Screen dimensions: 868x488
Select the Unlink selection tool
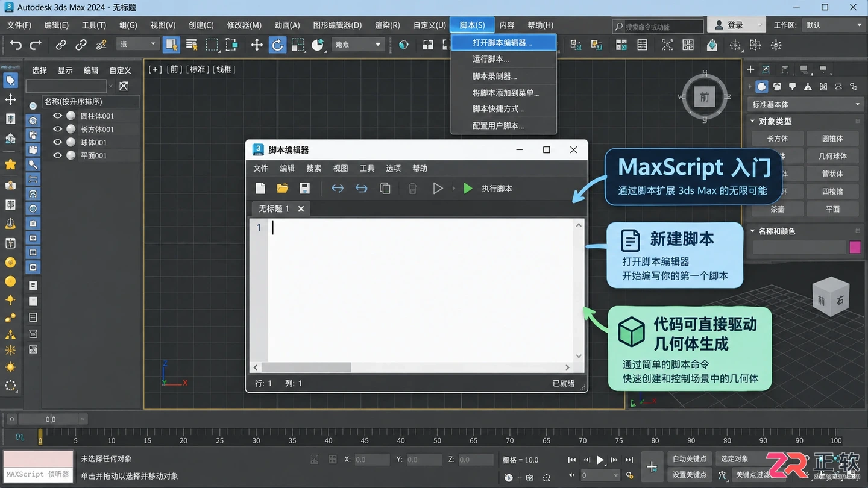coord(81,45)
